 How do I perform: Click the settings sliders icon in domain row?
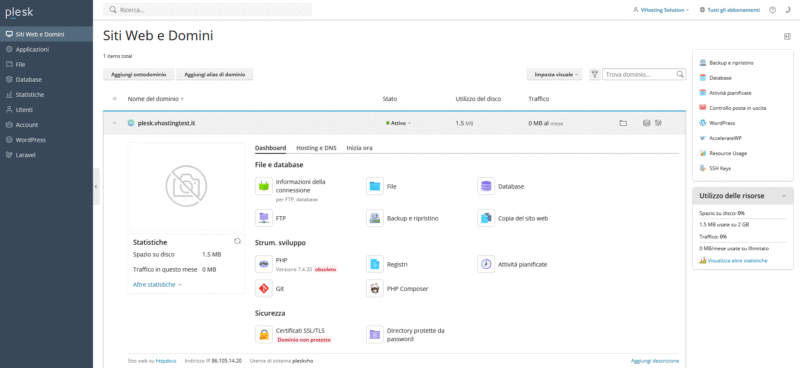click(x=659, y=123)
